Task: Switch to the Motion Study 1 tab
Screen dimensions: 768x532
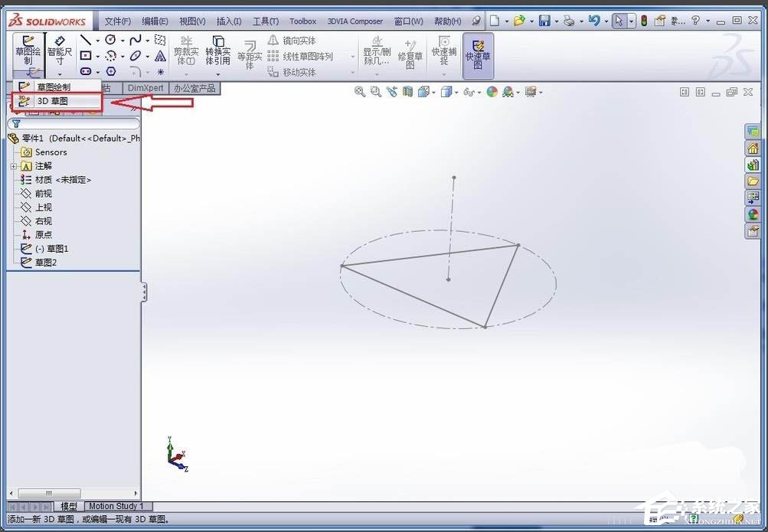Action: [x=116, y=506]
